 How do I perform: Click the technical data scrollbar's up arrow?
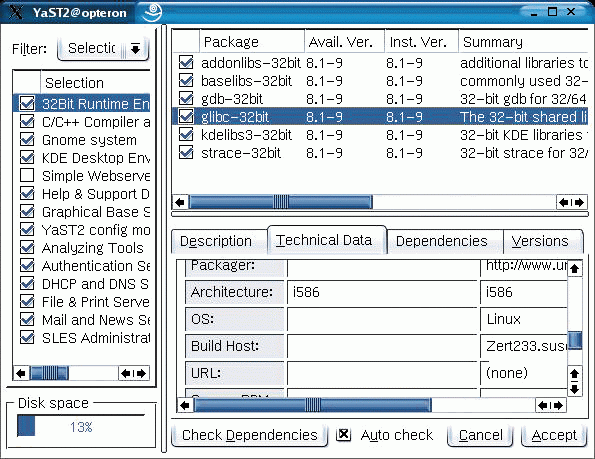pos(575,269)
